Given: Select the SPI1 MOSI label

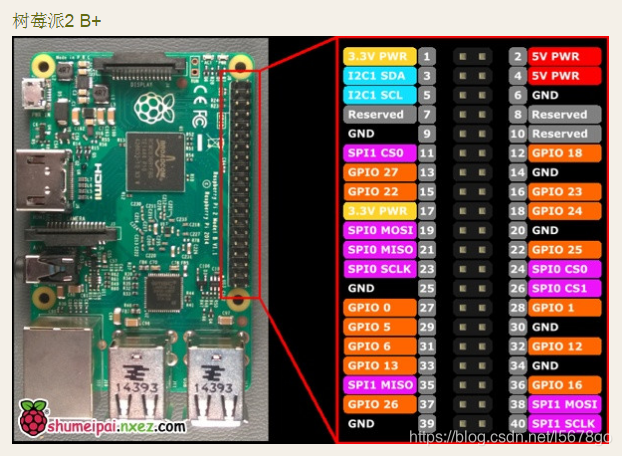Looking at the screenshot, I should tap(564, 404).
